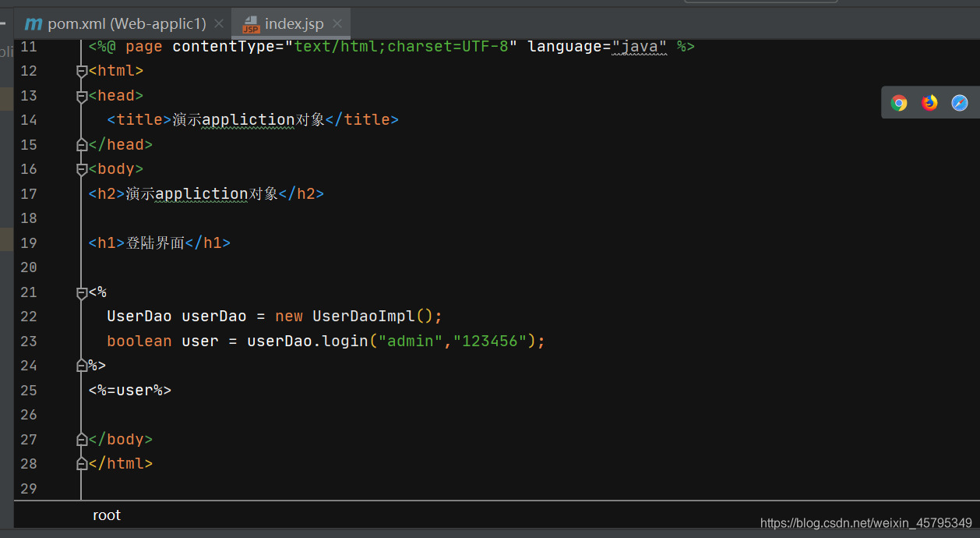Click line number 22 in gutter
This screenshot has height=538, width=980.
point(29,317)
